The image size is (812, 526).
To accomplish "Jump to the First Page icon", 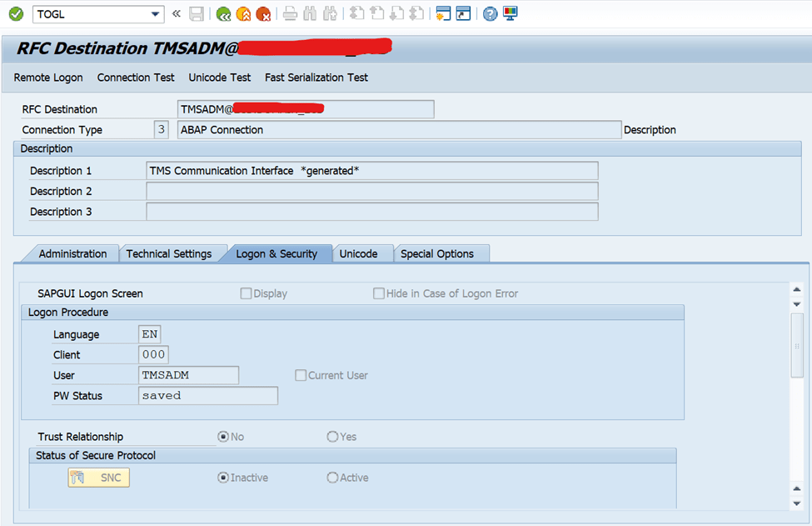I will (356, 14).
